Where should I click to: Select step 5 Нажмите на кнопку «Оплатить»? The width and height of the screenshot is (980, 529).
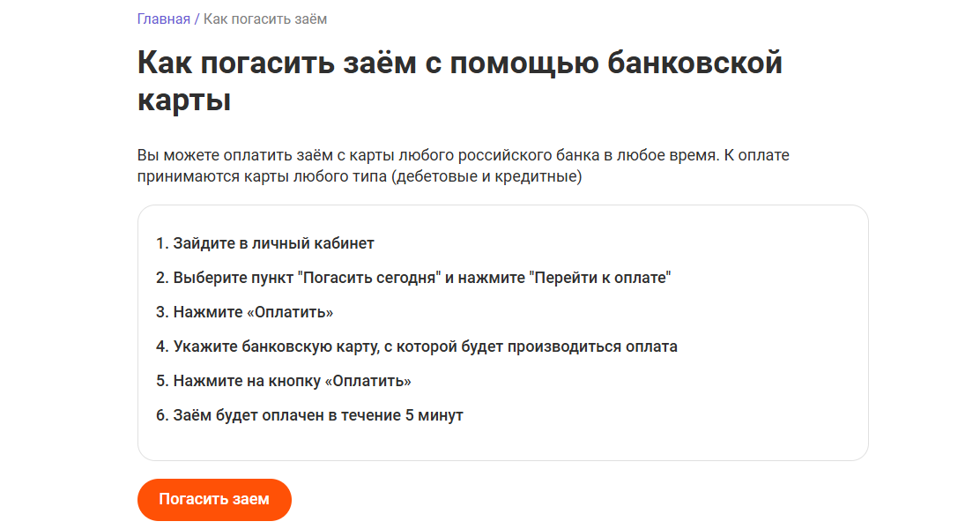[284, 381]
